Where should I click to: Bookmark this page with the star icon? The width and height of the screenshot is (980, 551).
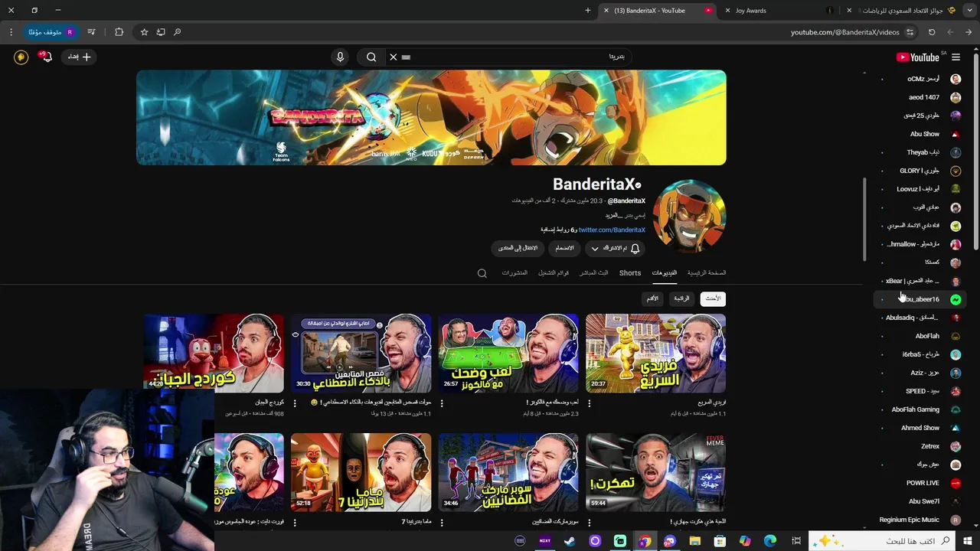pos(144,32)
